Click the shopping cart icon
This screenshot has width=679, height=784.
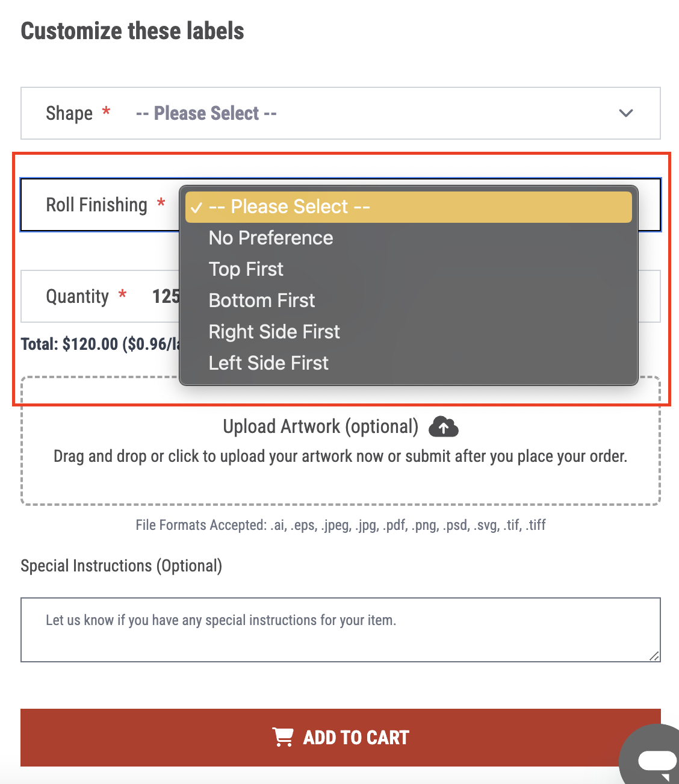coord(283,737)
